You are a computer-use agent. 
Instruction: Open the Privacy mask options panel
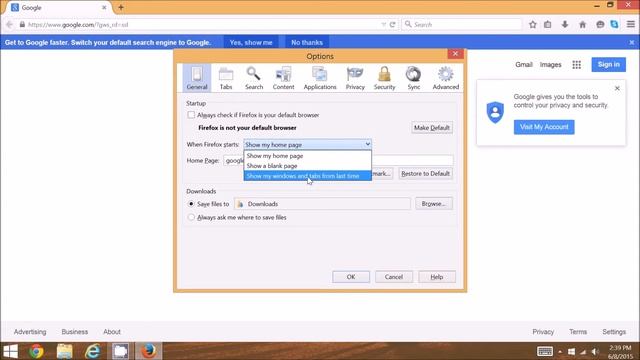click(355, 78)
